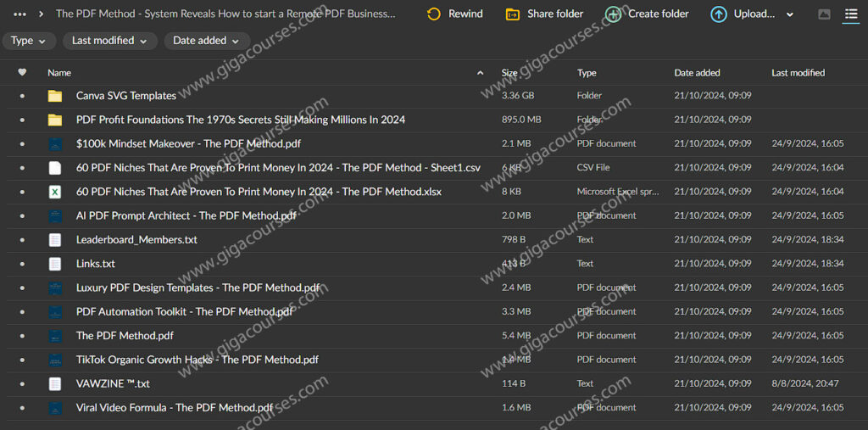
Task: Click the Viral Video Formula file icon
Action: [55, 408]
